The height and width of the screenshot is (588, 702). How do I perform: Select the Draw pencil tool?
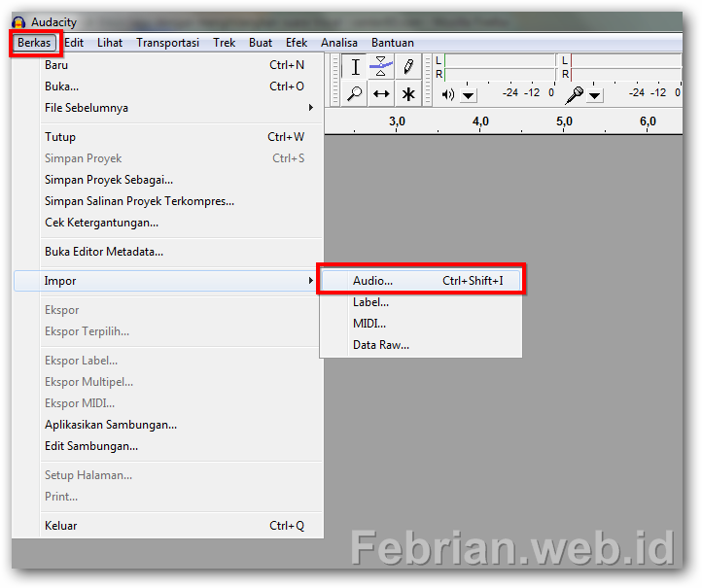407,67
